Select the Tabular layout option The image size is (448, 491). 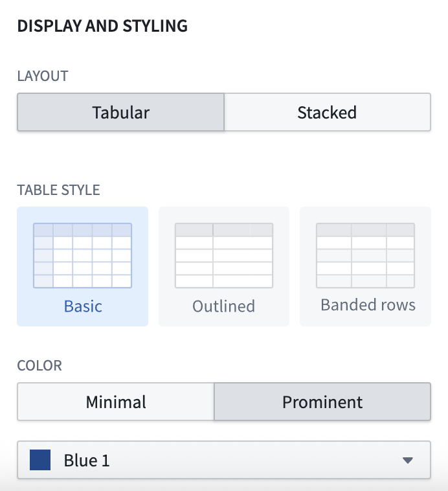click(121, 112)
